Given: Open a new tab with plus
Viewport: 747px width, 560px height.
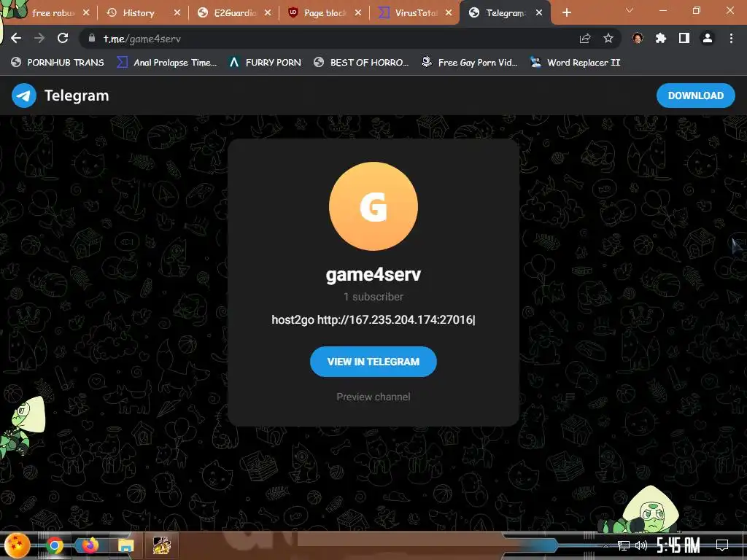Looking at the screenshot, I should tap(566, 13).
